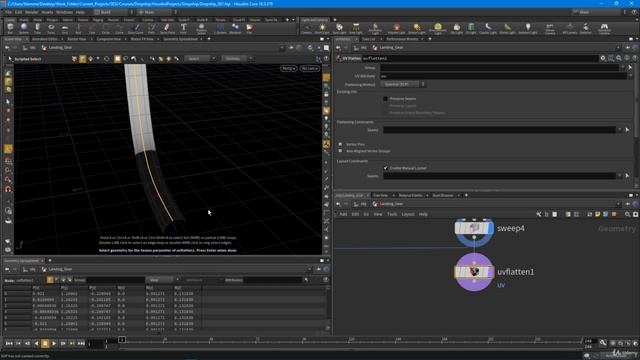Select the Box shelf tool
This screenshot has height=360, width=640.
point(10,29)
